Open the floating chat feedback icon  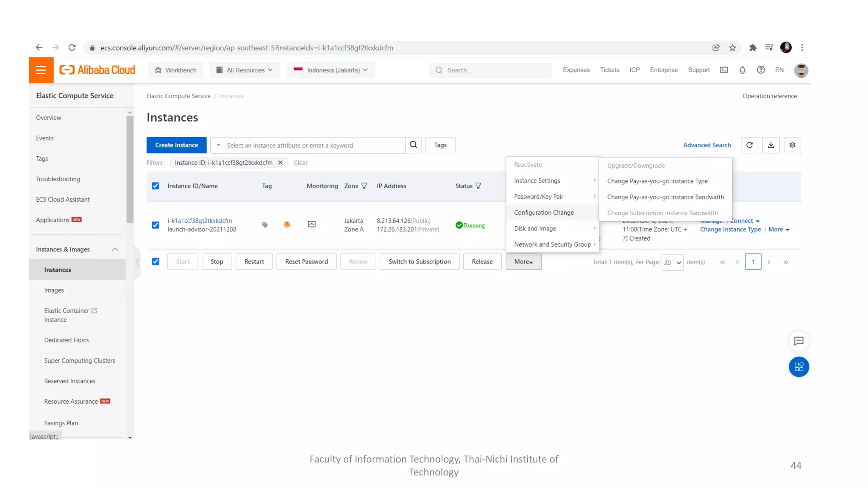pos(798,341)
